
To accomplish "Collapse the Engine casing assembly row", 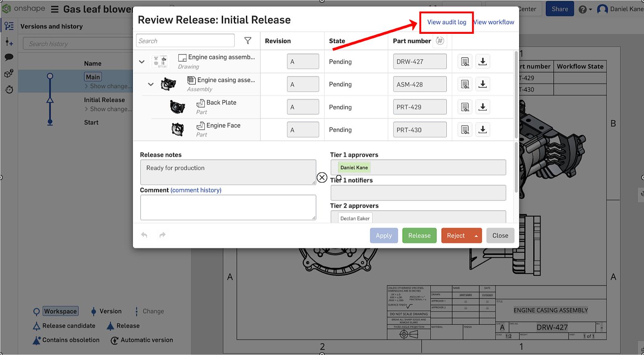I will coord(151,85).
